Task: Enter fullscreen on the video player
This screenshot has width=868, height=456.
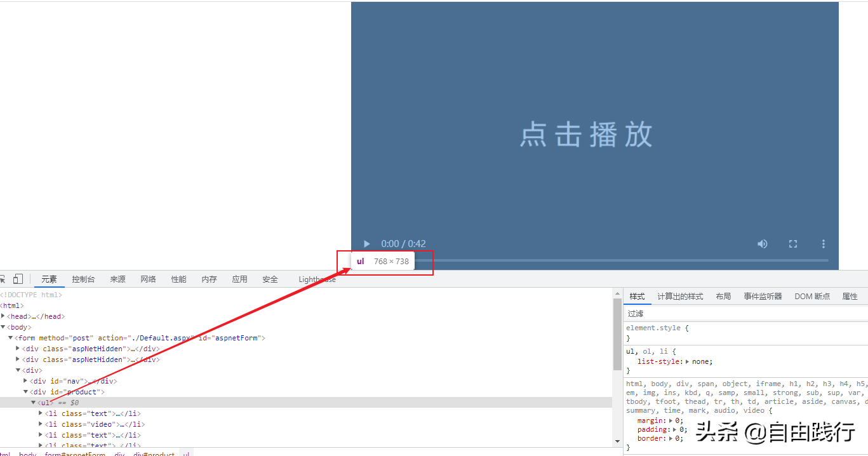Action: [x=792, y=243]
